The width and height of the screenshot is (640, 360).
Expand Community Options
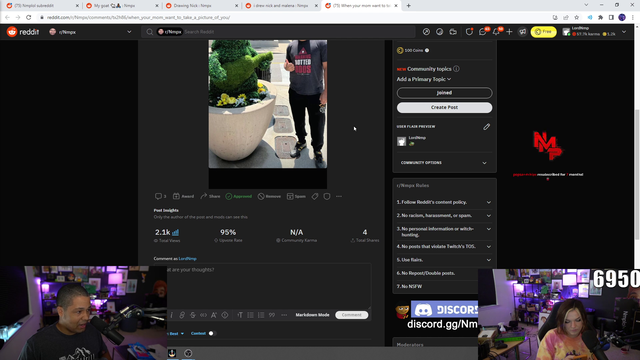point(444,163)
